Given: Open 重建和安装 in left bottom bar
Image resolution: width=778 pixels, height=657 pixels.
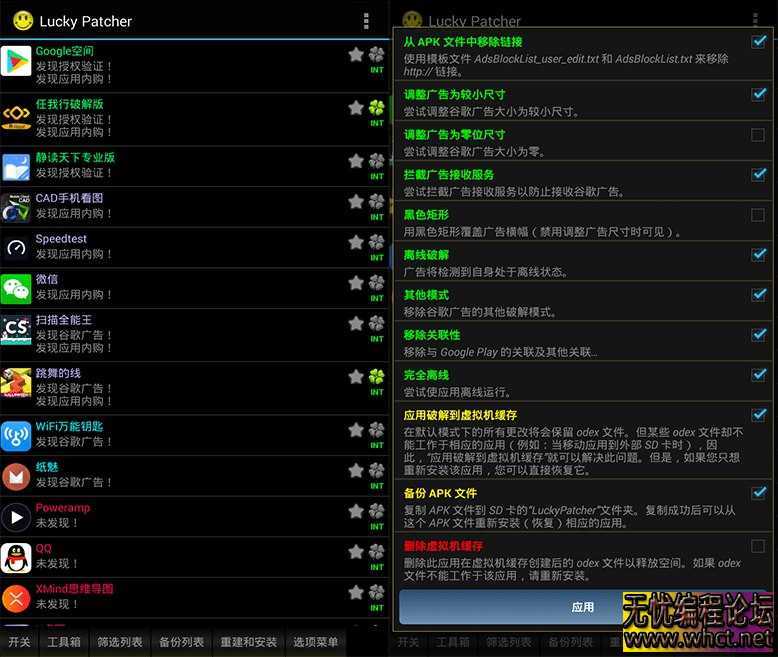Looking at the screenshot, I should [249, 642].
